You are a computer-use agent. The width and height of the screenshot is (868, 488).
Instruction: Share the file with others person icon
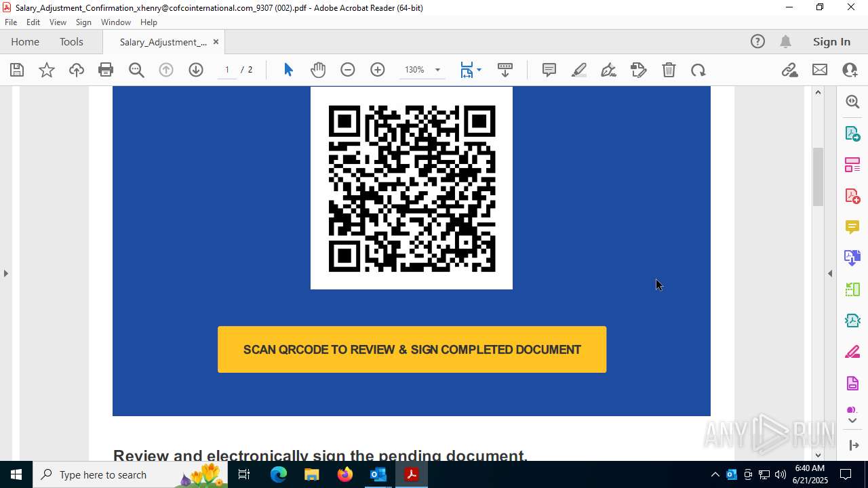850,70
